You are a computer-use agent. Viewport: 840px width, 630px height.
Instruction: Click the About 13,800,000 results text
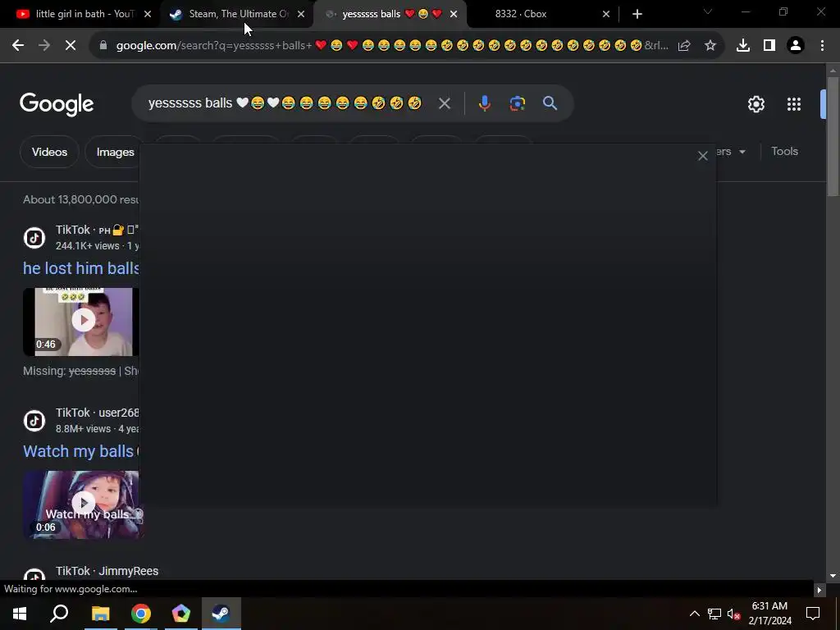[x=81, y=199]
